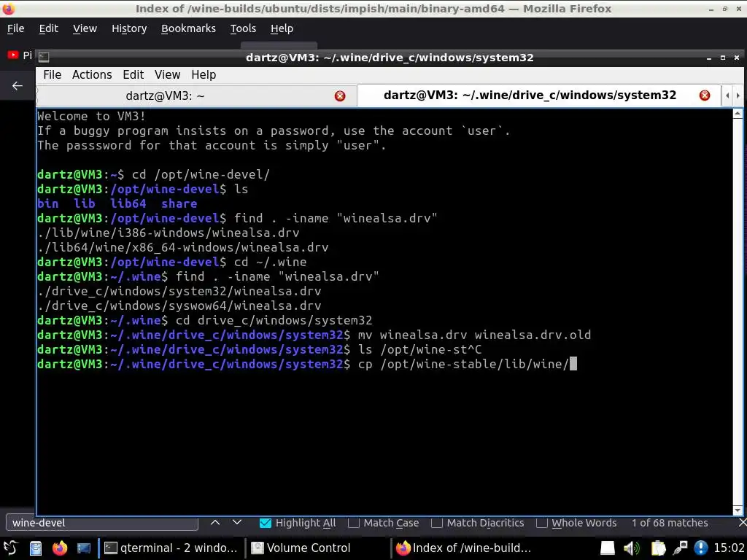
Task: Open the qterminal Help menu
Action: 204,75
